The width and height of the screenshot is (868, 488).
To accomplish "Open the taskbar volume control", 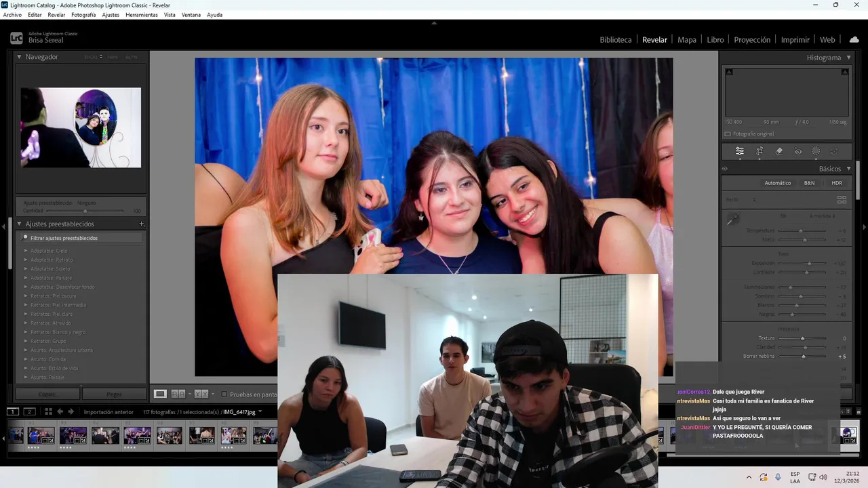I will point(823,477).
